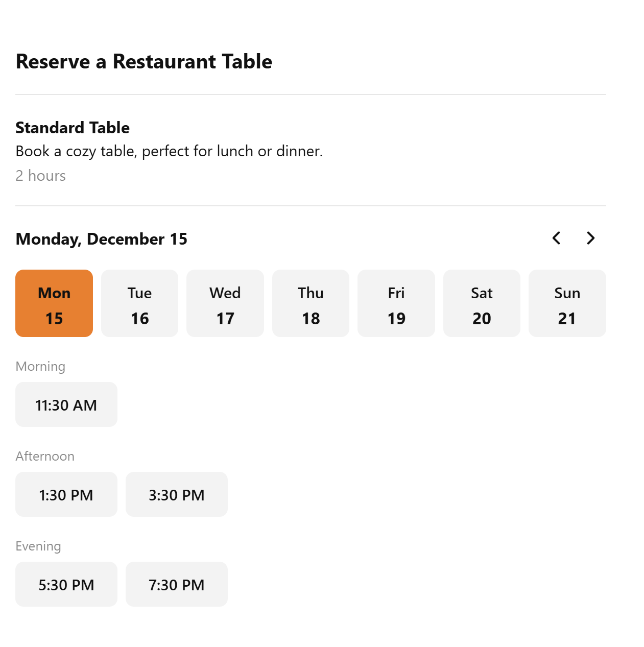644x647 pixels.
Task: Pick Thursday 18 date
Action: (x=311, y=303)
